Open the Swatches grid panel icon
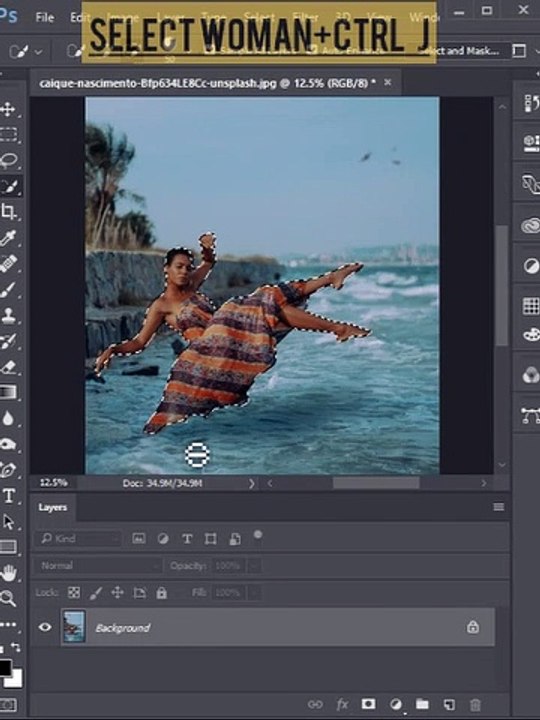This screenshot has width=540, height=720. (x=531, y=306)
